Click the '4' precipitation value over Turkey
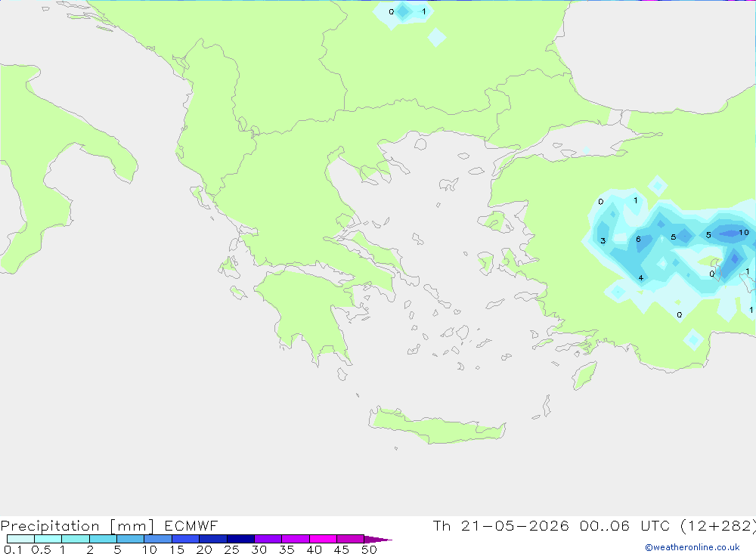Screen dimensions: 756x554 point(641,277)
